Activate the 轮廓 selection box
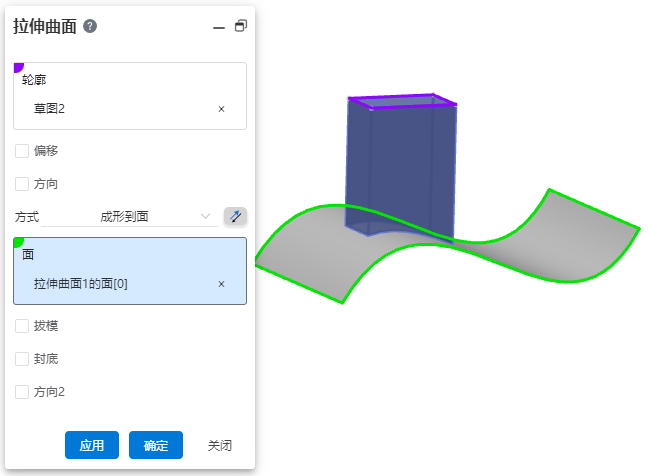Screen dimensions: 648x476 (130, 96)
